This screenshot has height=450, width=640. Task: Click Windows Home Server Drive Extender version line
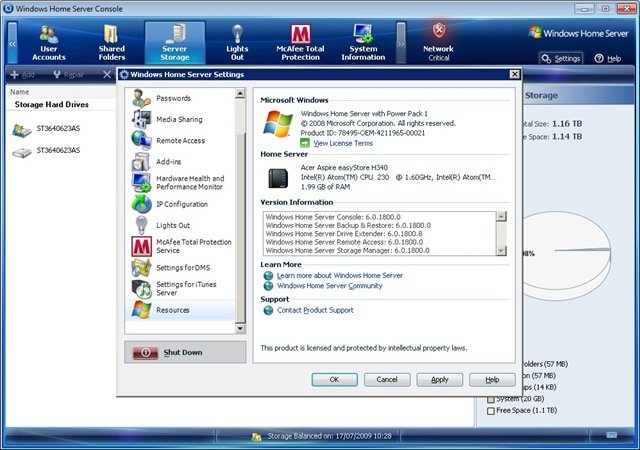[x=344, y=234]
